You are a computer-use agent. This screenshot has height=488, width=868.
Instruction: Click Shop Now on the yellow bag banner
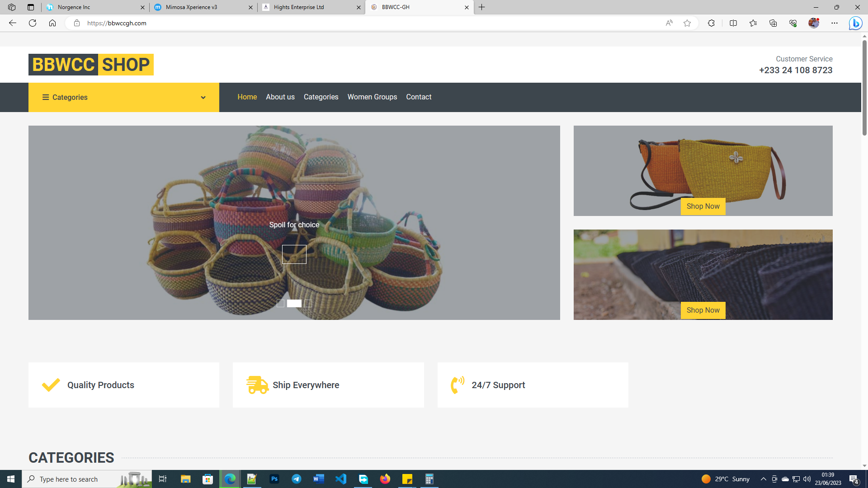pos(703,206)
